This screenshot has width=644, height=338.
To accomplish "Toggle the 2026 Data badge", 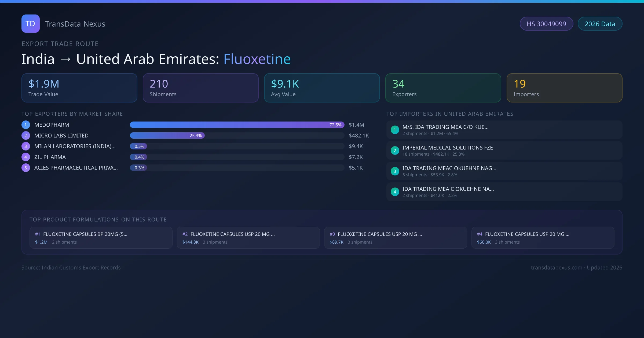I will point(600,24).
